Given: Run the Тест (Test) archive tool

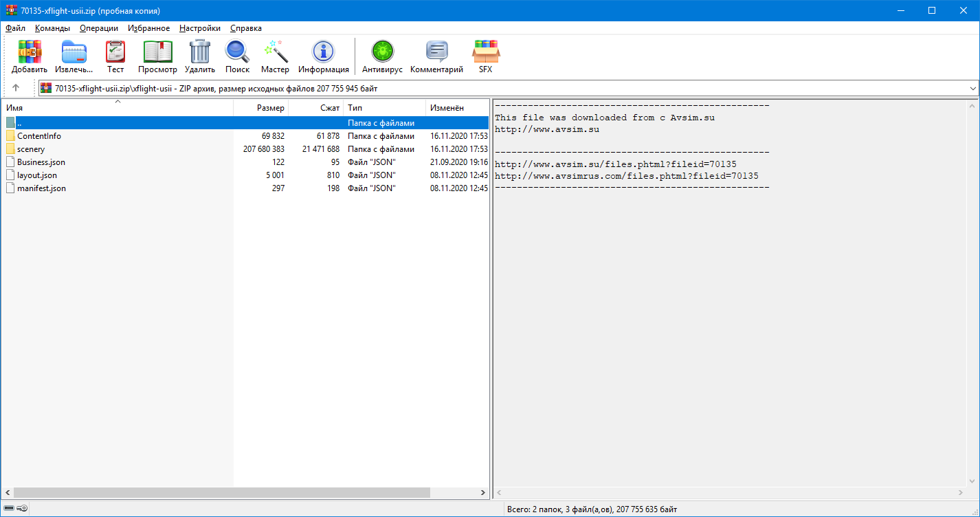Looking at the screenshot, I should click(x=115, y=56).
